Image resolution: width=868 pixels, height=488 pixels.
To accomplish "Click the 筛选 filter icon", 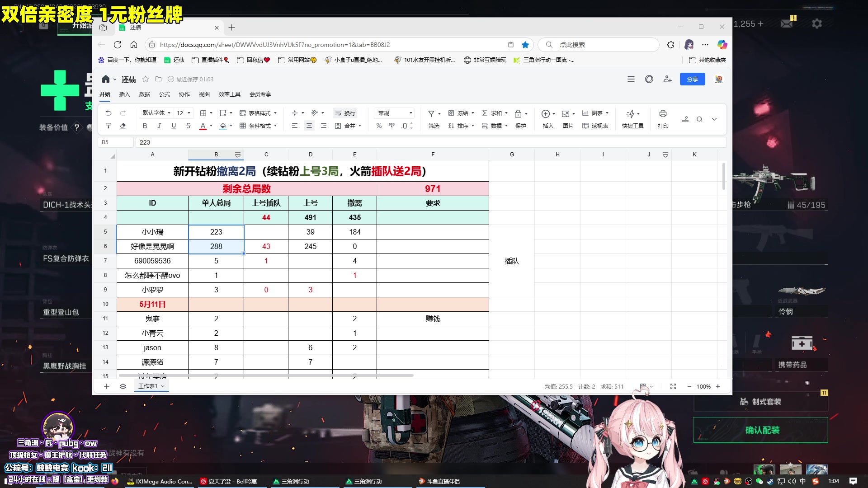I will (431, 113).
